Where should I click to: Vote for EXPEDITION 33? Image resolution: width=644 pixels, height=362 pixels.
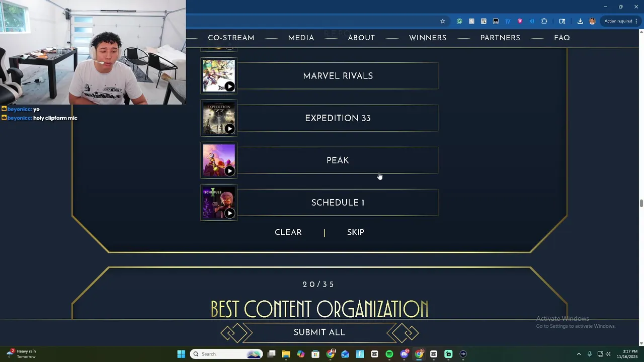tap(338, 118)
